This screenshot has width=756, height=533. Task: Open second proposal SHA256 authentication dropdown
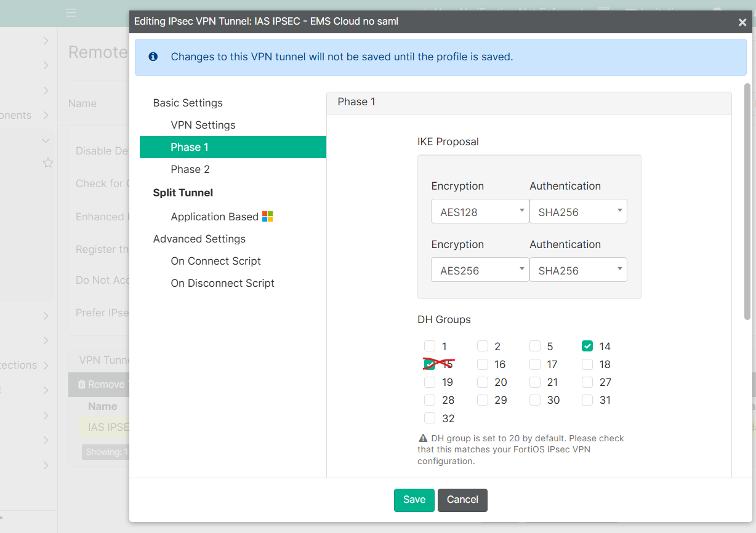(578, 270)
